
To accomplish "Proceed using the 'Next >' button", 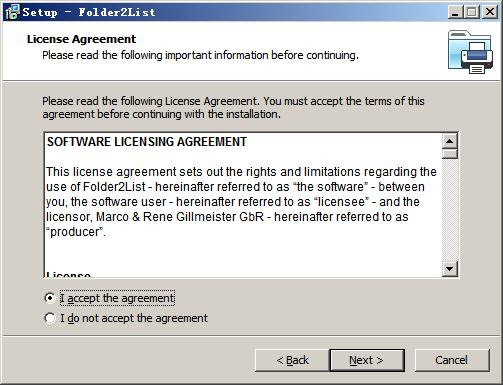I will pos(367,360).
